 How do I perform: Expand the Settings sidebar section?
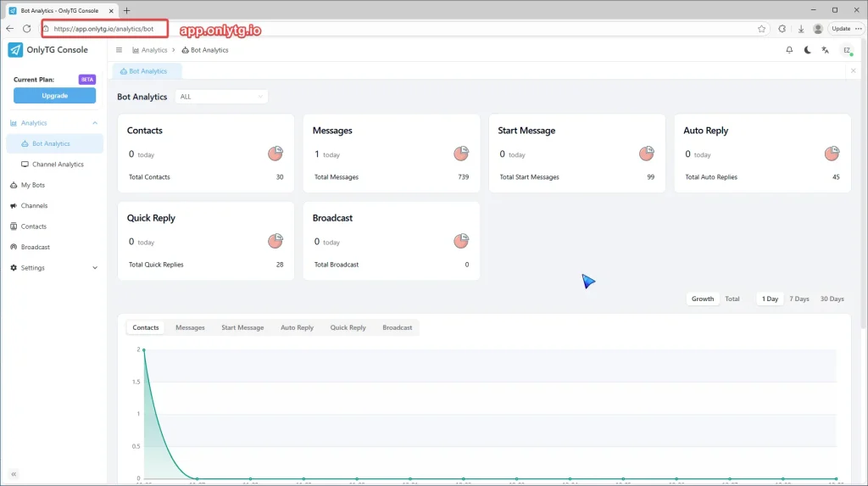[95, 268]
